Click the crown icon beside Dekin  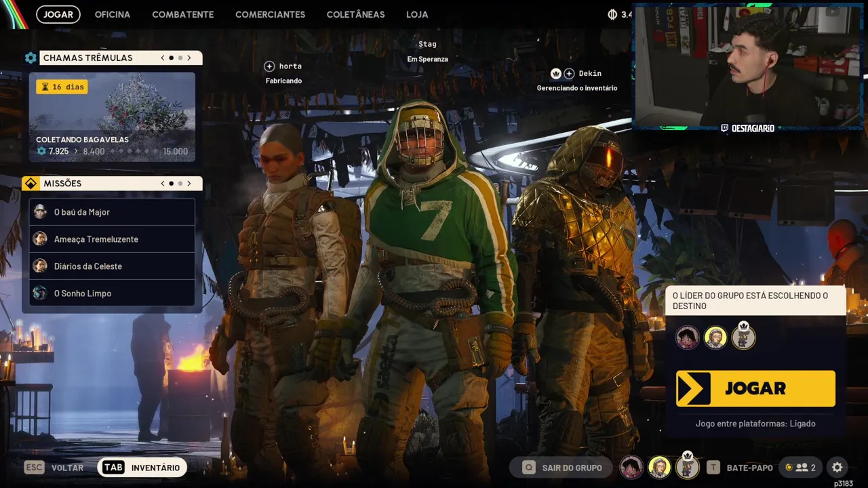556,73
